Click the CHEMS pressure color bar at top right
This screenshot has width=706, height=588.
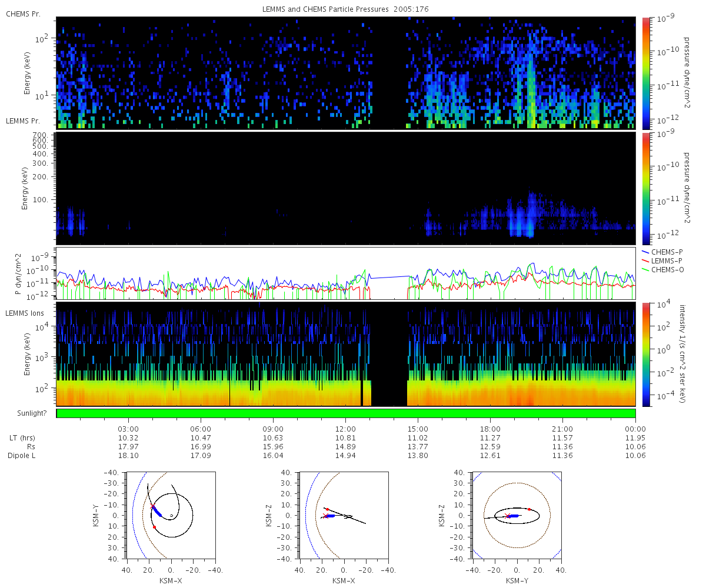coord(645,73)
